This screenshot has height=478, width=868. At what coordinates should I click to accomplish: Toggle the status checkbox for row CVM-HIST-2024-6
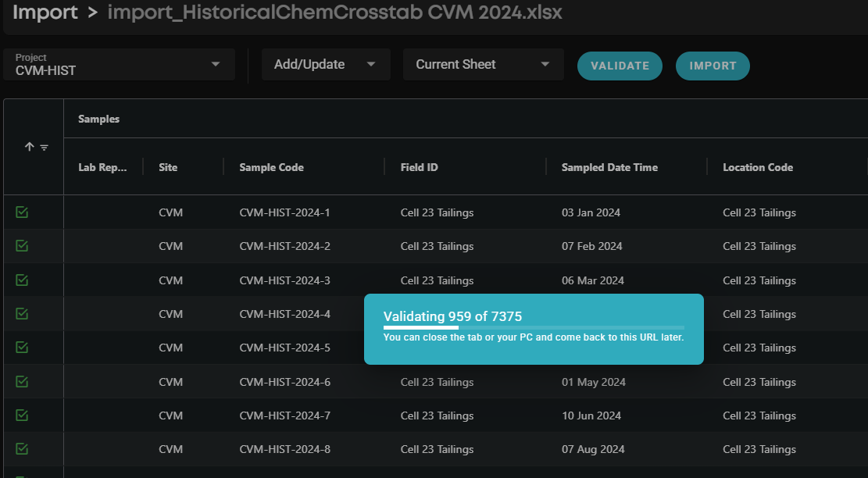22,382
